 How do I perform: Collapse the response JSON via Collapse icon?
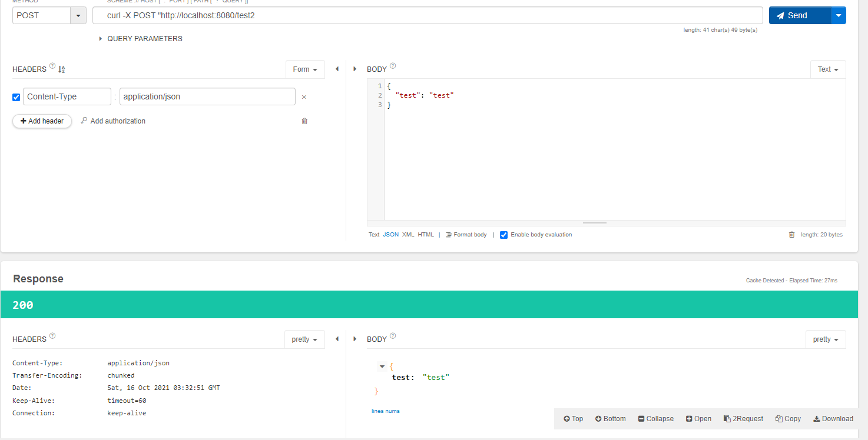tap(655, 418)
